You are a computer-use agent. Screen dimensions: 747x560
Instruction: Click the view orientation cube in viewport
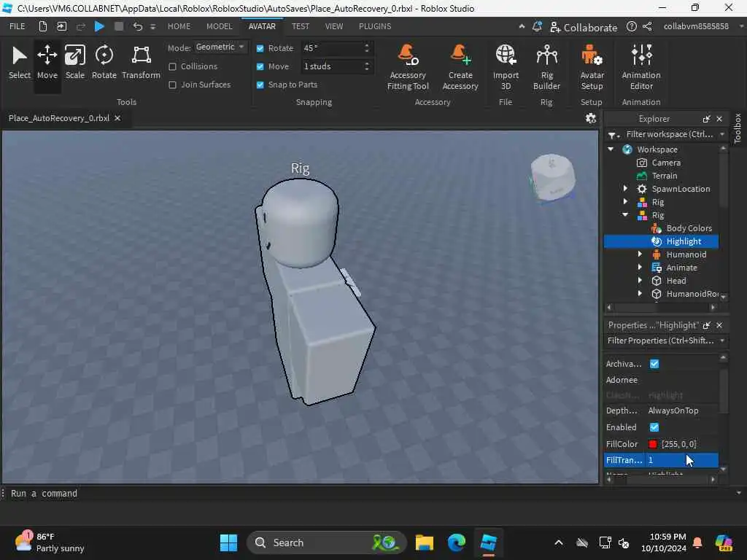pos(552,178)
